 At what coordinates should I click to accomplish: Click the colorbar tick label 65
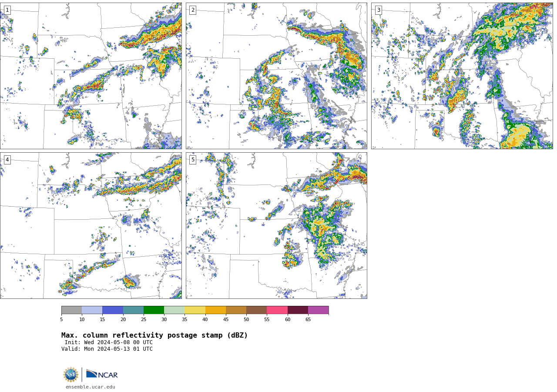point(308,320)
